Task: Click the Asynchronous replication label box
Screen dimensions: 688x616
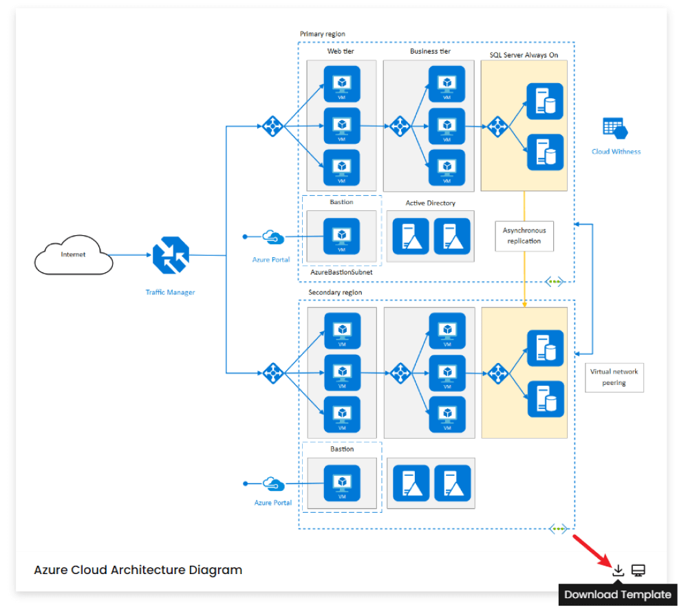Action: (524, 236)
